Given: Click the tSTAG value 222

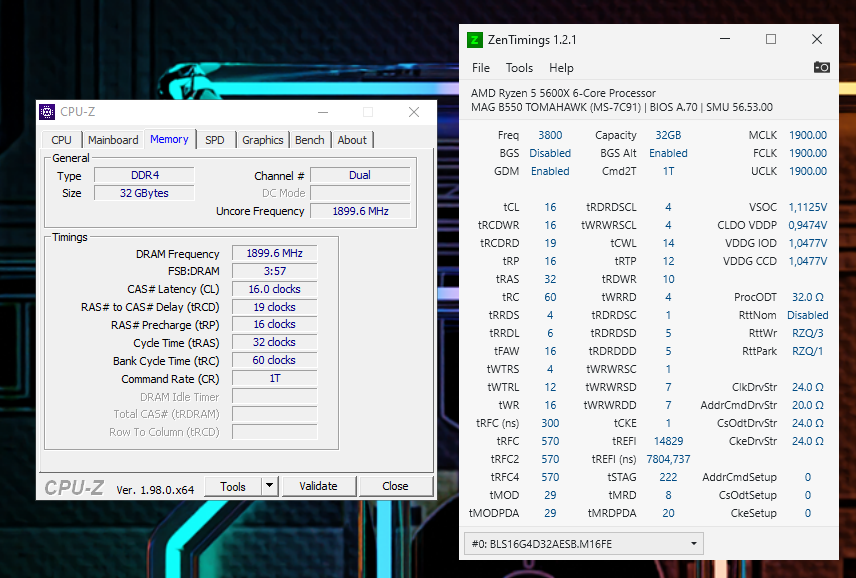Looking at the screenshot, I should point(668,478).
